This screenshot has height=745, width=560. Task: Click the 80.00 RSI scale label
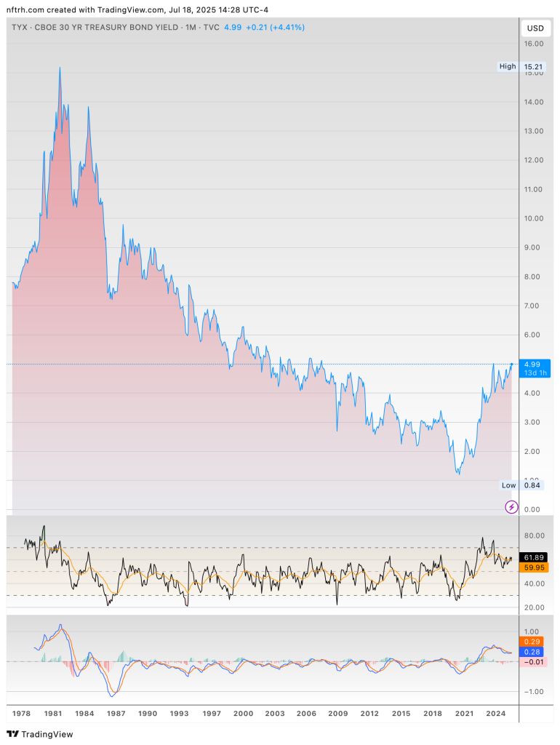tap(534, 535)
